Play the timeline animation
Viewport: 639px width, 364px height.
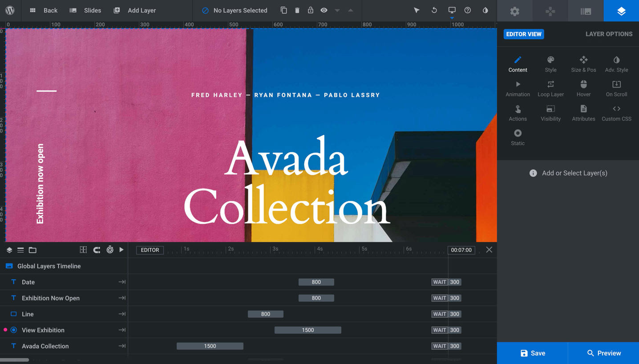coord(121,250)
